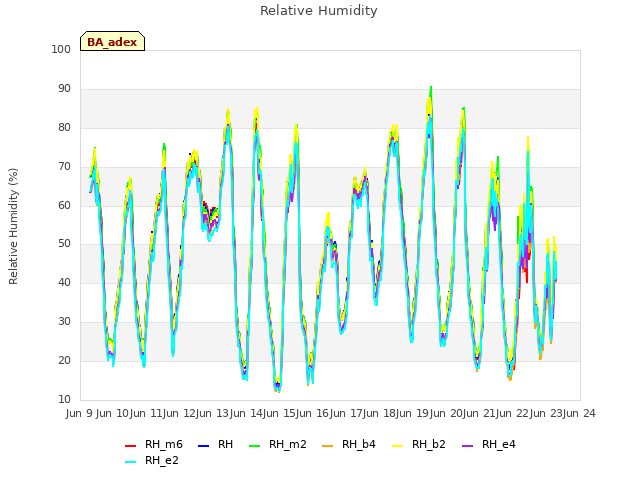This screenshot has height=480, width=640.
Task: Click the 10 y-axis tick label
Action: point(64,399)
